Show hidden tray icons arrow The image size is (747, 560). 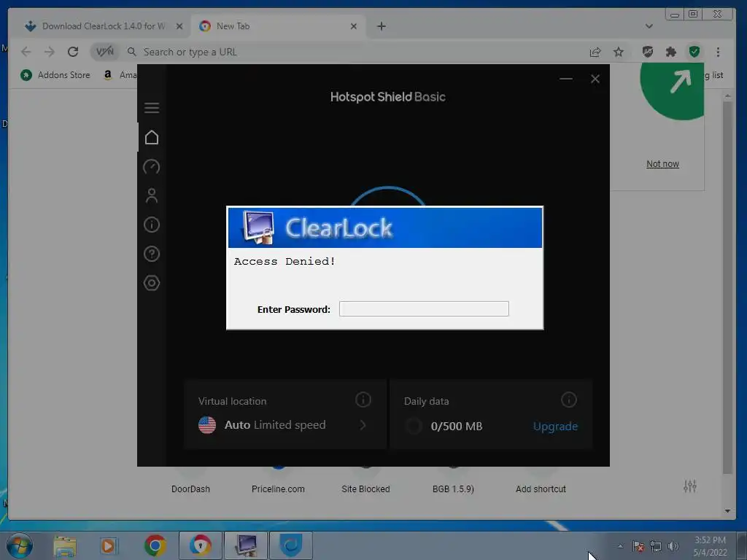pyautogui.click(x=620, y=546)
